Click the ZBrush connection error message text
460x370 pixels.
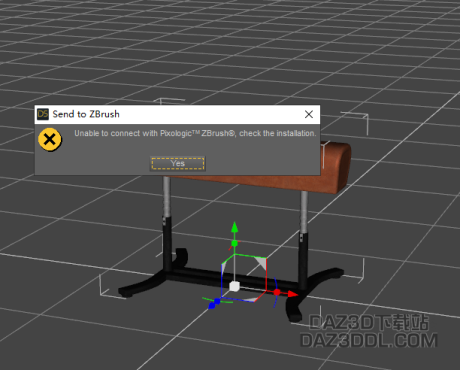coord(195,133)
